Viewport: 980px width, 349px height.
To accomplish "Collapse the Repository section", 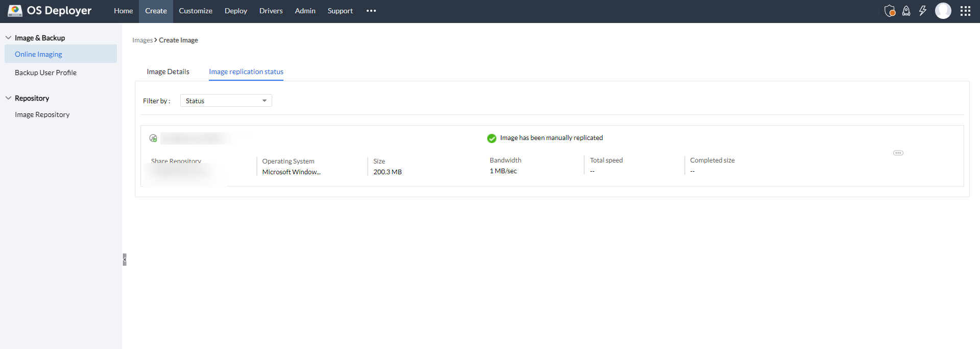I will [x=8, y=98].
